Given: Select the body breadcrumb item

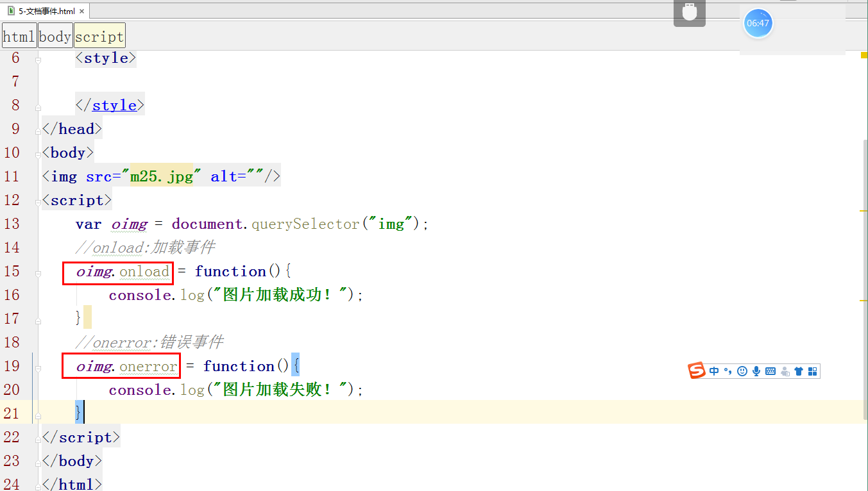Looking at the screenshot, I should click(55, 35).
